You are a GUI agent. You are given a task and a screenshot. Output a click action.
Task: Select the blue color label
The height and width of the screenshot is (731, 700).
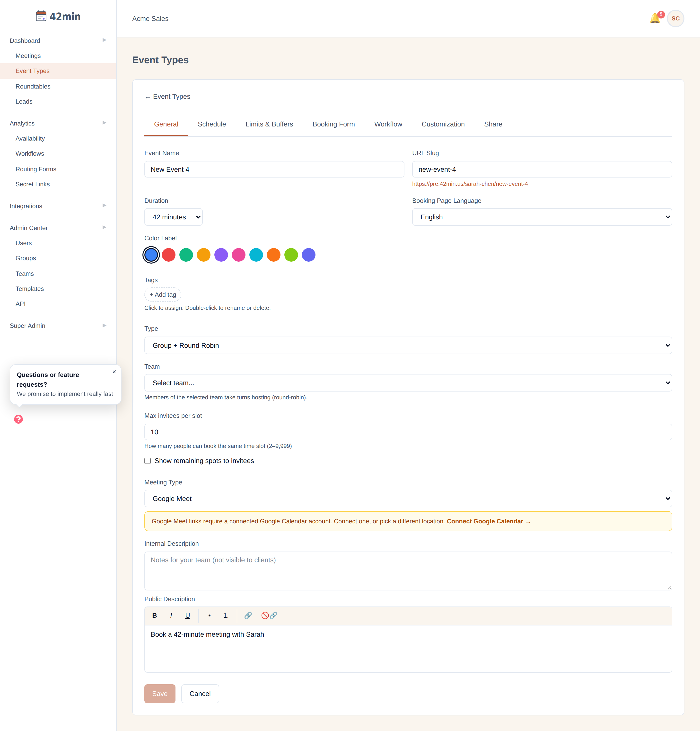coord(151,255)
